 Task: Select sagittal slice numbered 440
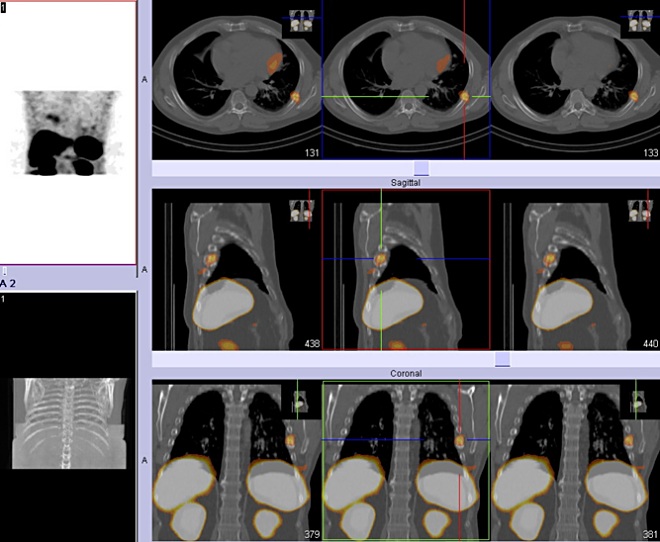(x=574, y=270)
